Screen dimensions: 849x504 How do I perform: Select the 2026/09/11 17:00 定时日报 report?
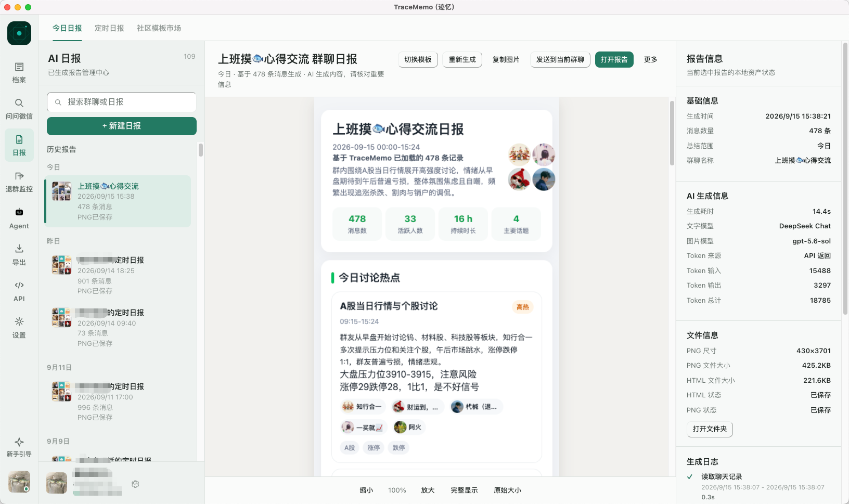pyautogui.click(x=119, y=402)
